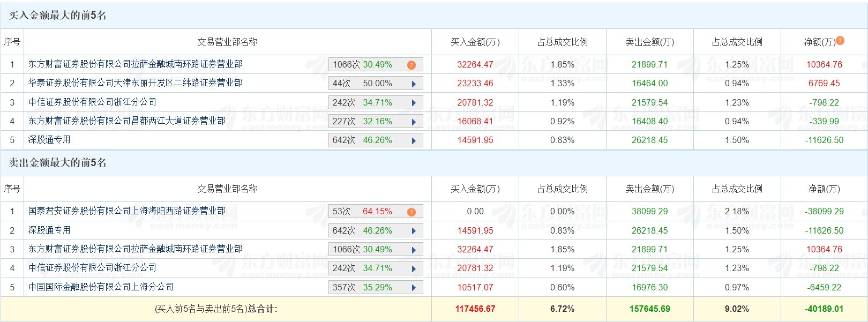This screenshot has height=322, width=868.
Task: Open 中信证券浙江分公司 link in 卖出 table
Action: click(x=93, y=268)
